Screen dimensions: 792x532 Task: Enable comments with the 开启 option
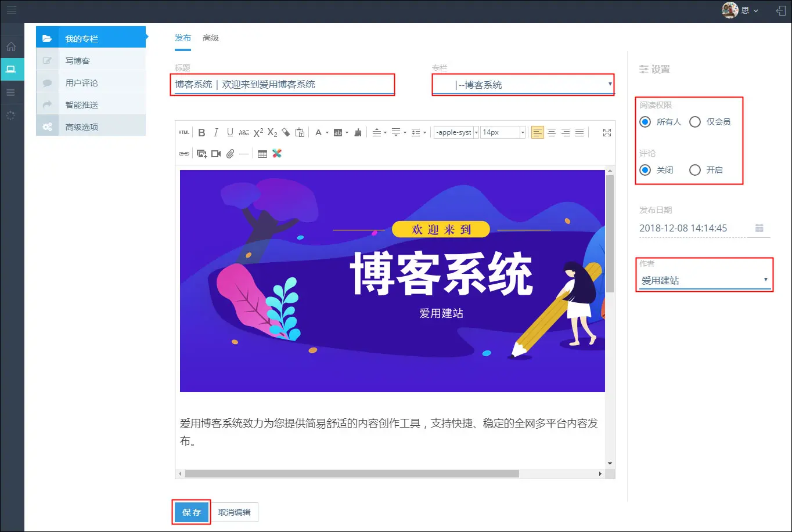pos(695,170)
